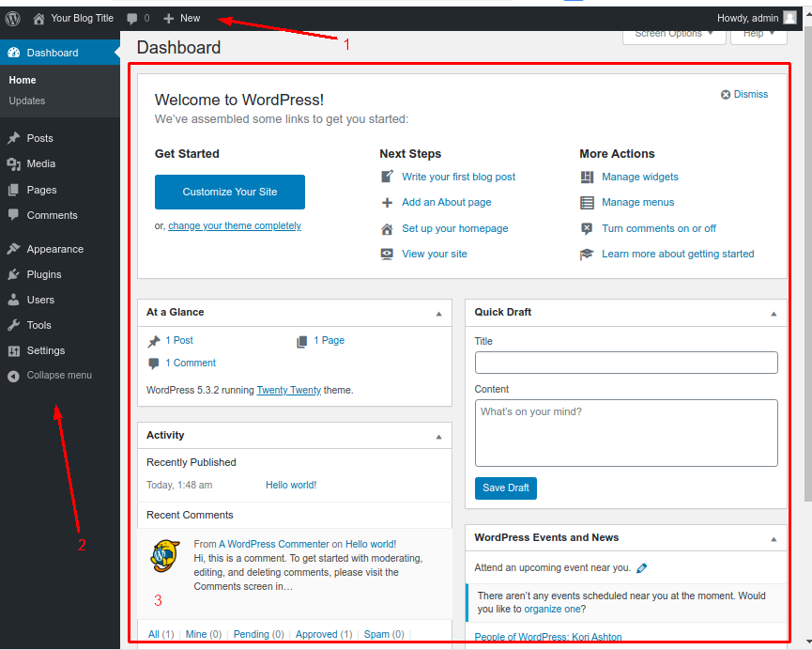Go to Updates in the sidebar
The image size is (812, 650).
pyautogui.click(x=27, y=101)
